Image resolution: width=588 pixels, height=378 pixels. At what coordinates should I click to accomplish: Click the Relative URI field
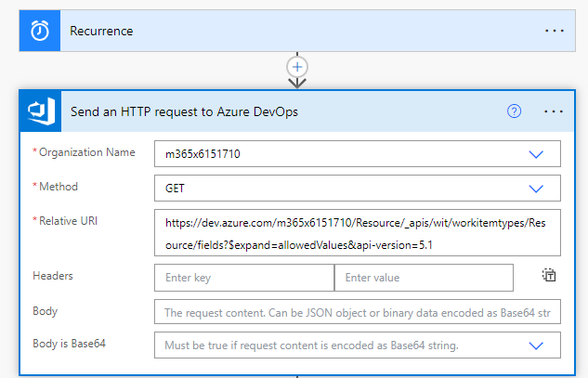pos(358,232)
